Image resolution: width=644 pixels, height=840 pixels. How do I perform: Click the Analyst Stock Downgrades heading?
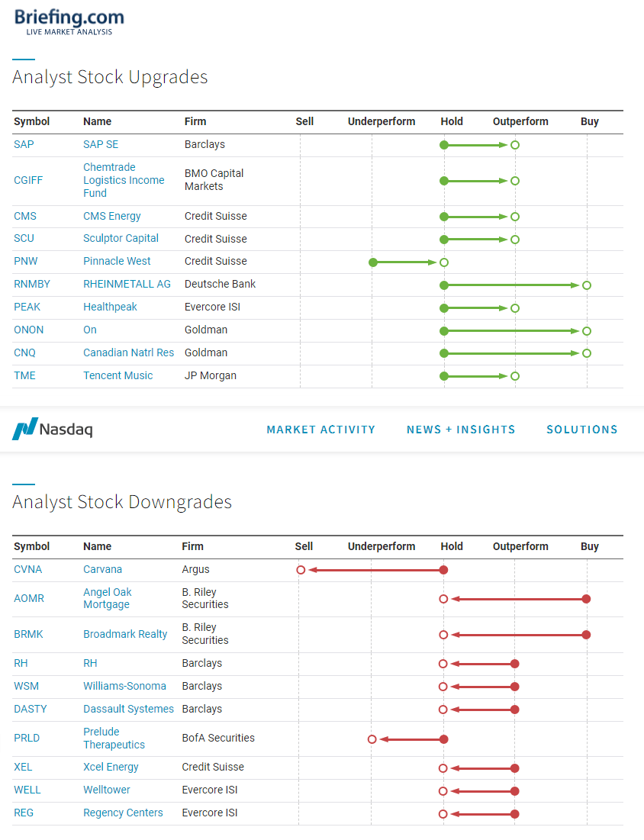(122, 503)
